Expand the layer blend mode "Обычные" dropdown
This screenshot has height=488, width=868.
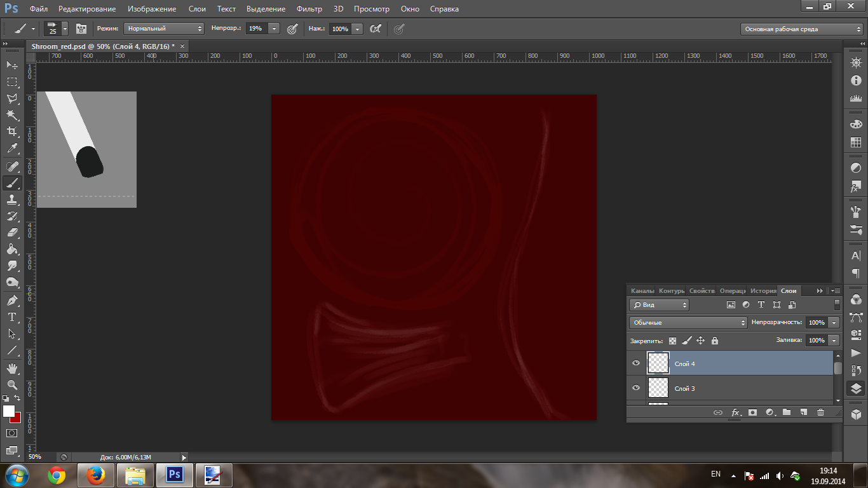click(x=689, y=323)
